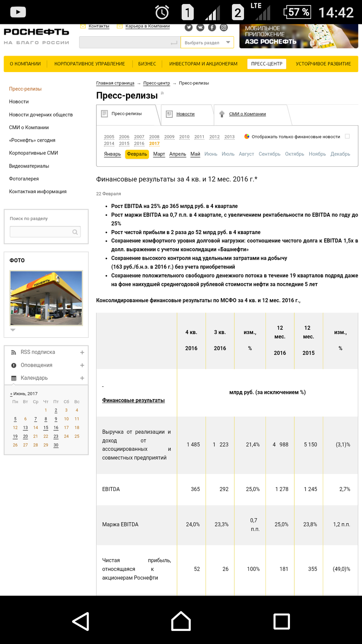The height and width of the screenshot is (644, 362).
Task: Open УСТОЙЧИВОЕ РАЗВИТИЕ menu
Action: point(323,64)
